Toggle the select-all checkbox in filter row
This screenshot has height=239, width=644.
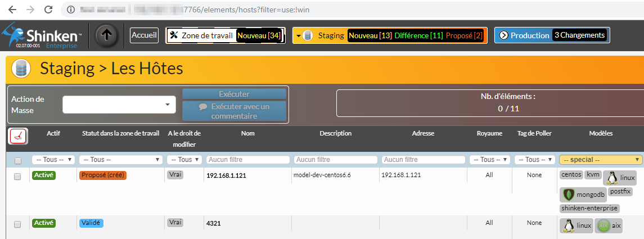tap(17, 161)
